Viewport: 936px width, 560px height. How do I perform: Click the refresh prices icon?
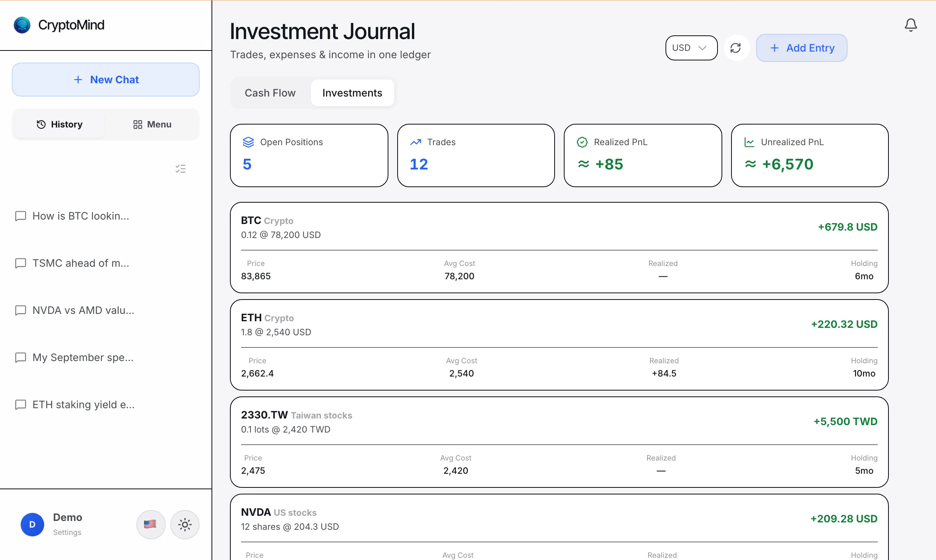tap(736, 48)
